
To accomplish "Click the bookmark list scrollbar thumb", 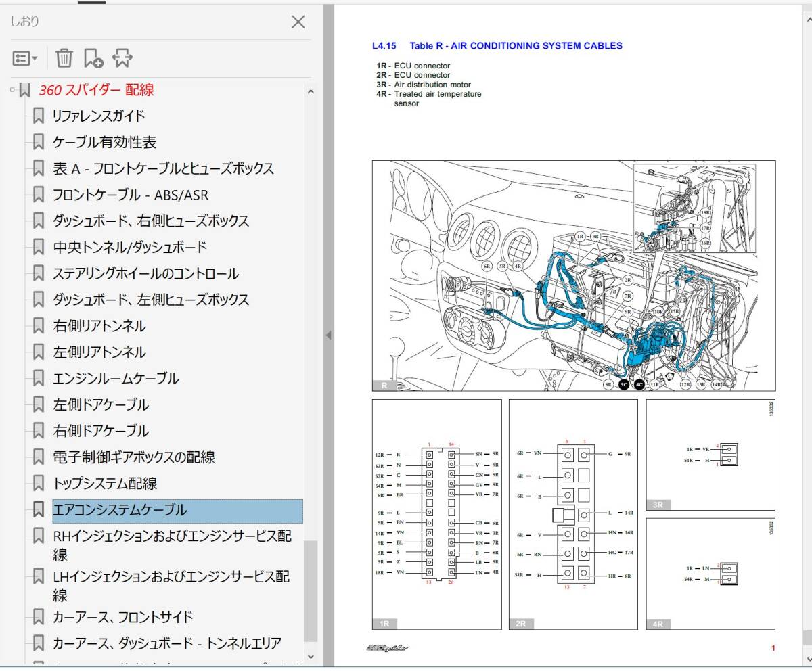I will point(311,590).
